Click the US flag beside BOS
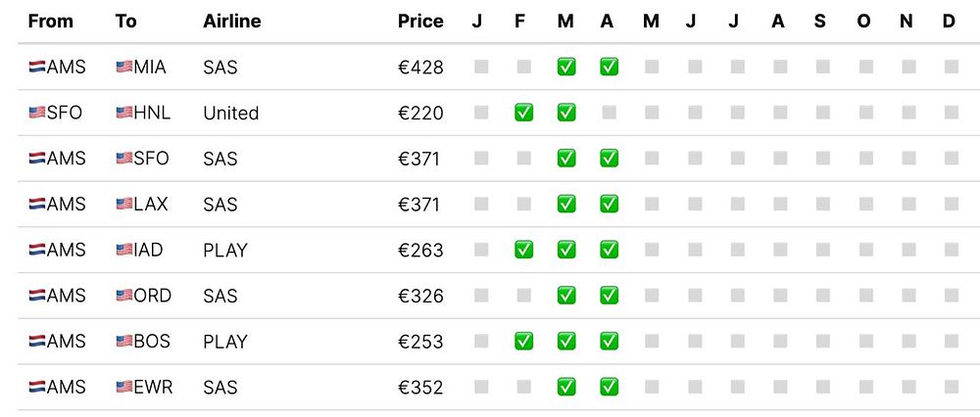 (124, 342)
